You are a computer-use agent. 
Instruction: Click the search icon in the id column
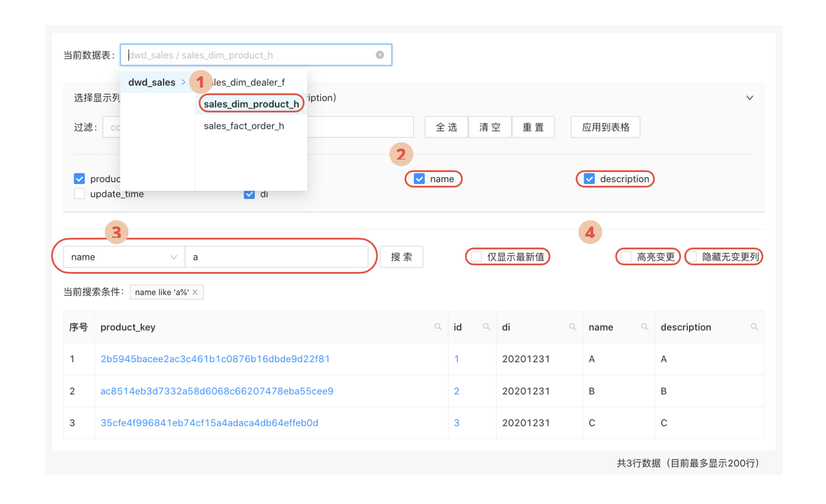click(486, 327)
